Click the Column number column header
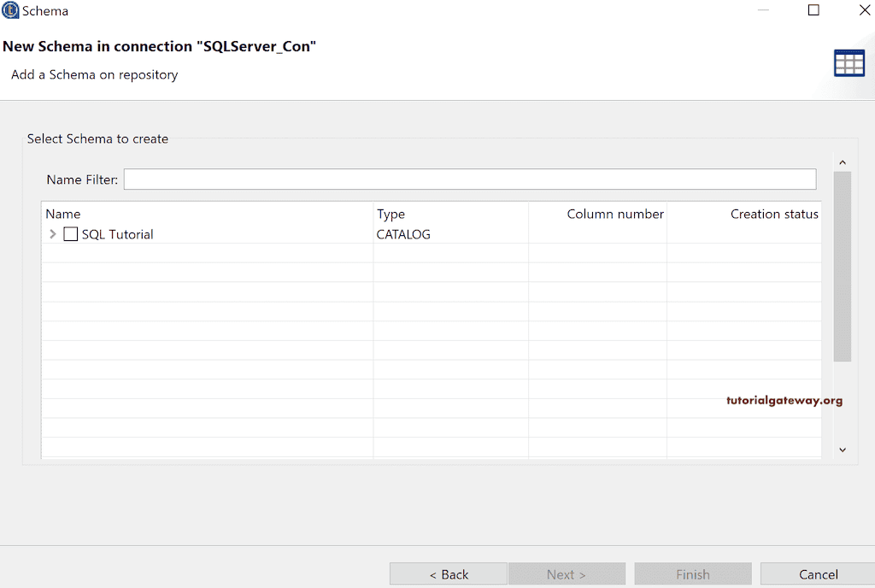 614,214
